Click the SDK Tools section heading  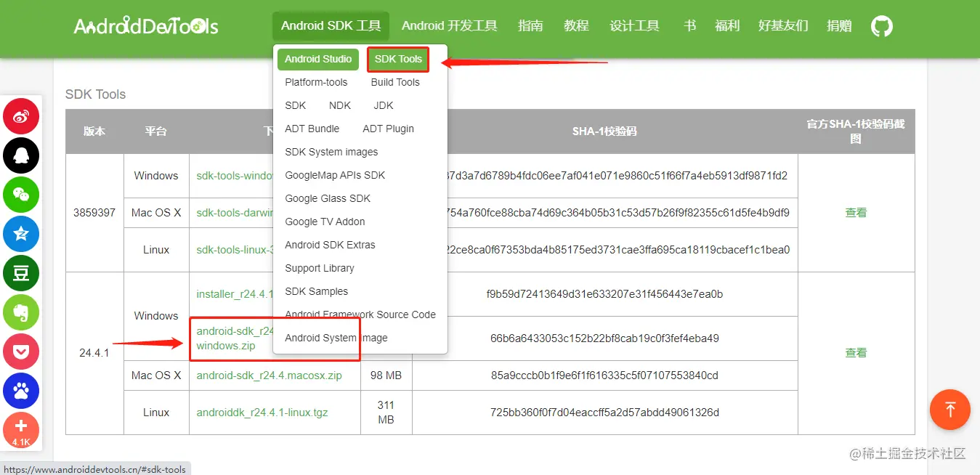pyautogui.click(x=95, y=94)
